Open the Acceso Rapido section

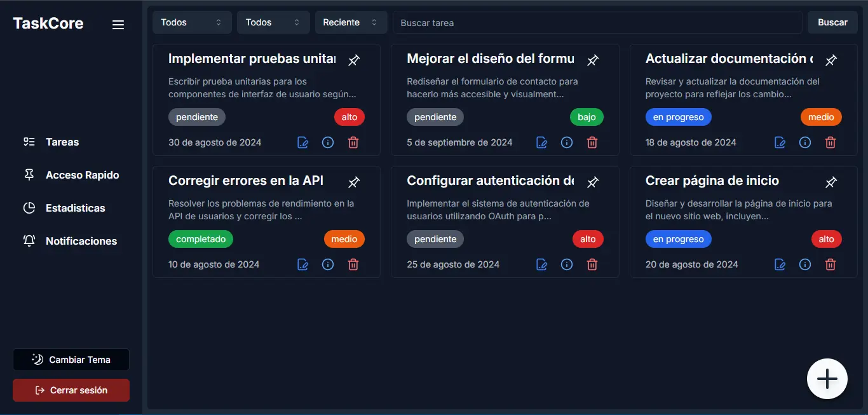[x=81, y=174]
